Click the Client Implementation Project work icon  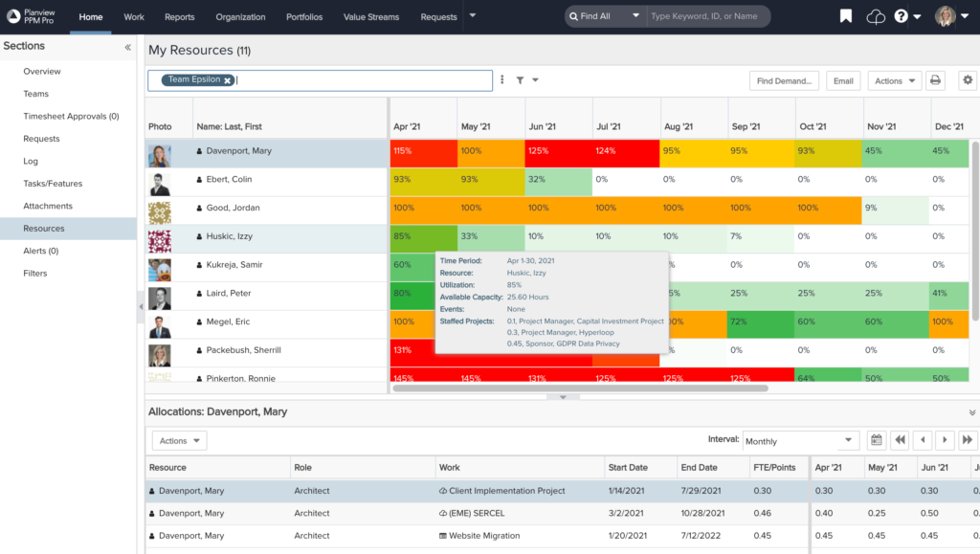(443, 491)
